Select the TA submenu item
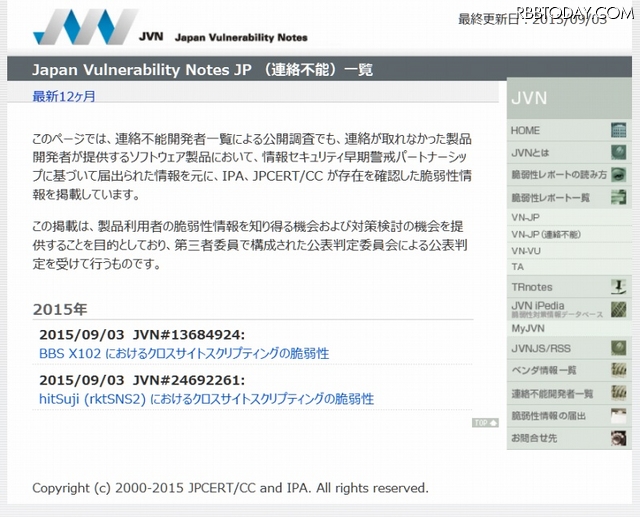 pyautogui.click(x=569, y=267)
